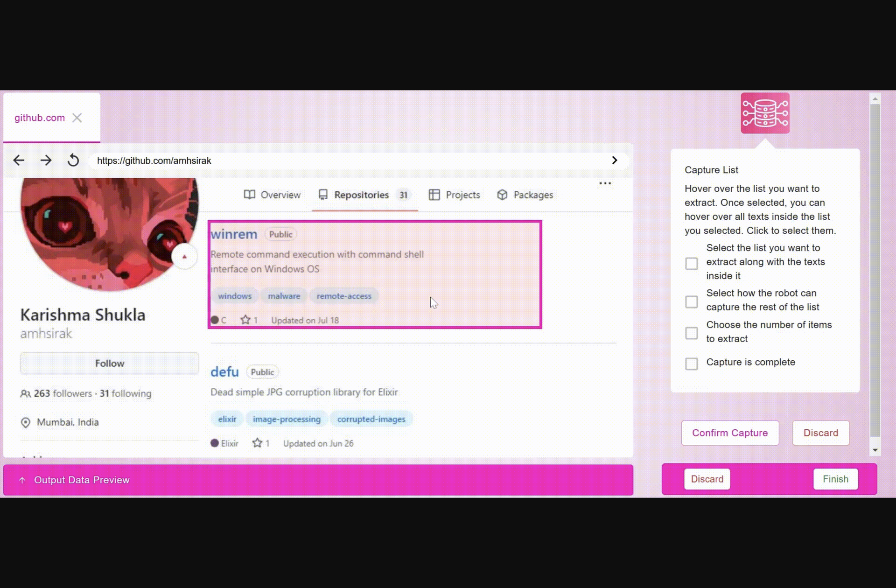The height and width of the screenshot is (588, 896).
Task: Close the github.com tab
Action: coord(77,118)
